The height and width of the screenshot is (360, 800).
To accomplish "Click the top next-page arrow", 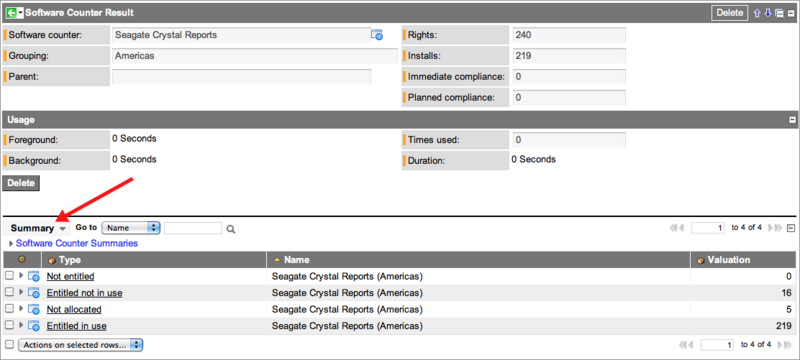I will pos(769,228).
